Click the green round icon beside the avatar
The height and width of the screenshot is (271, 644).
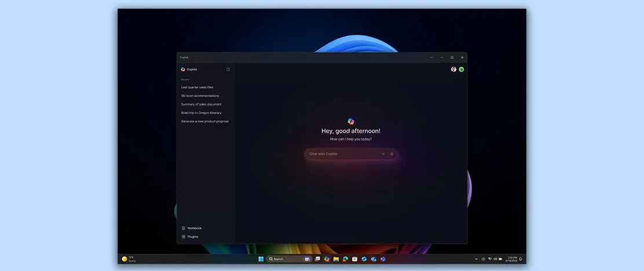pos(462,69)
